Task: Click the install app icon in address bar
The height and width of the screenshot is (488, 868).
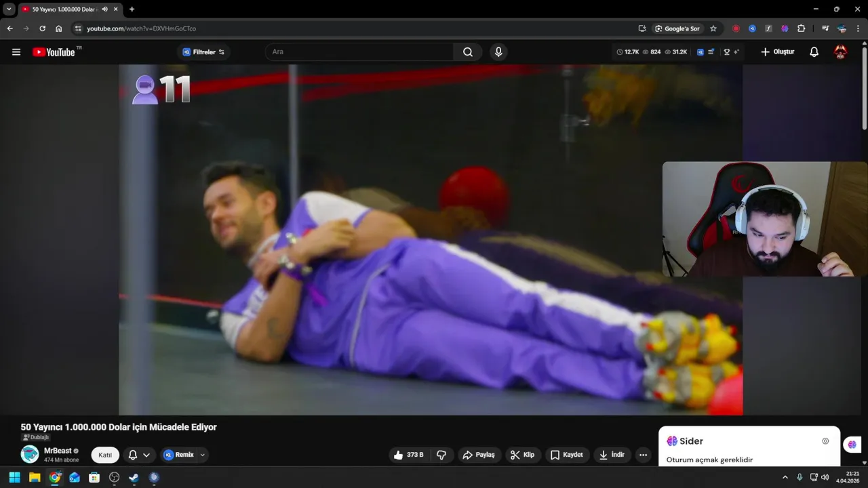Action: tap(642, 28)
